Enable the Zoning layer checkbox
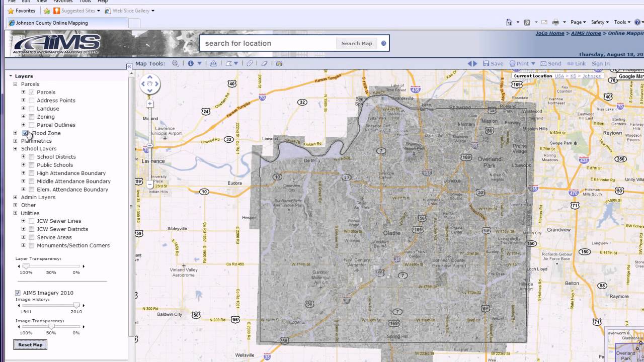Viewport: 644px width, 362px height. tap(32, 117)
